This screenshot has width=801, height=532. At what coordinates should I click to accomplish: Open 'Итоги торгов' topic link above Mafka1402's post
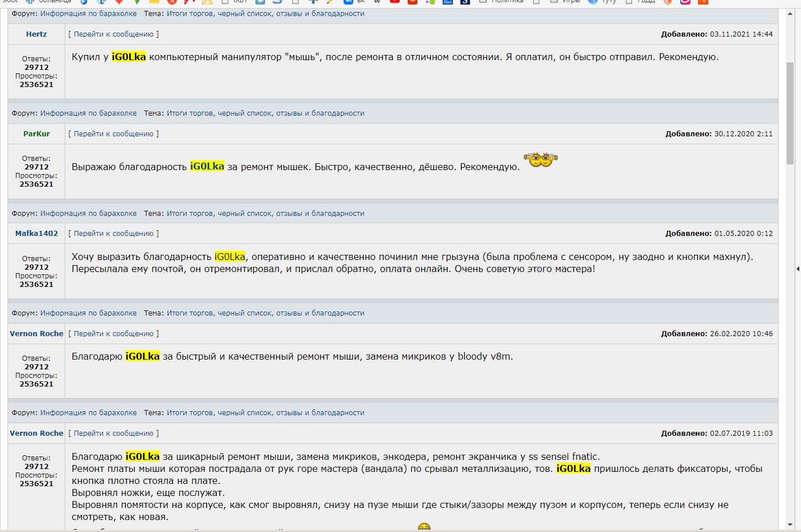266,214
